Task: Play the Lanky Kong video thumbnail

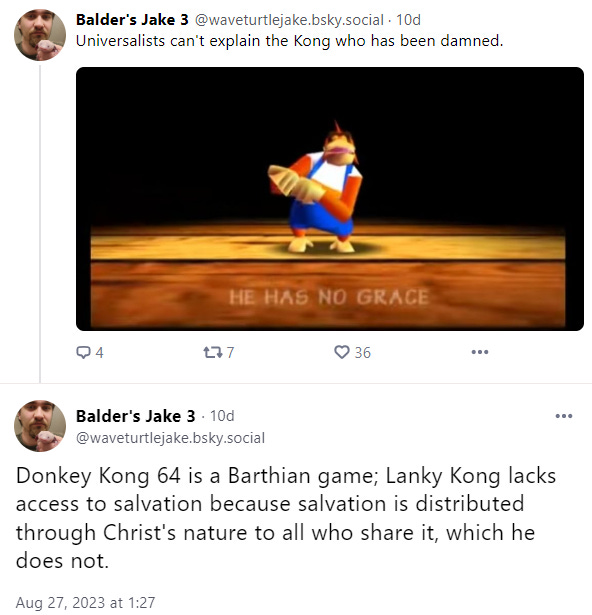Action: (330, 199)
